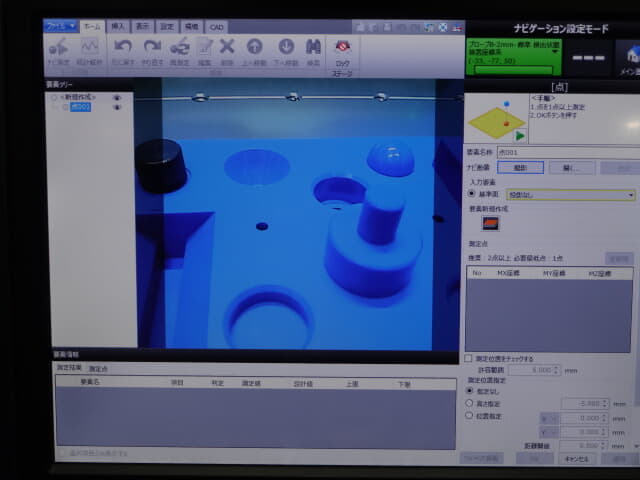Click the binoculars search icon
Viewport: 640px width, 480px height.
pos(313,47)
